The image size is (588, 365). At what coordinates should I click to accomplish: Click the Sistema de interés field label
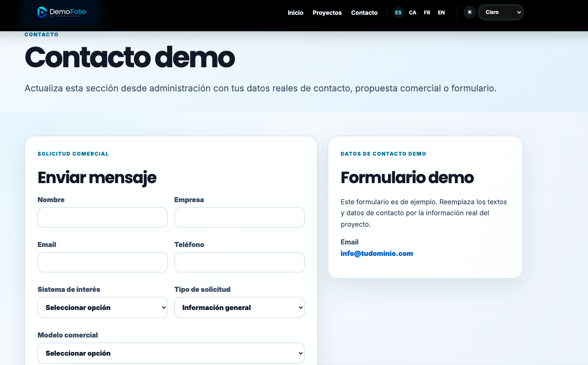(x=69, y=290)
